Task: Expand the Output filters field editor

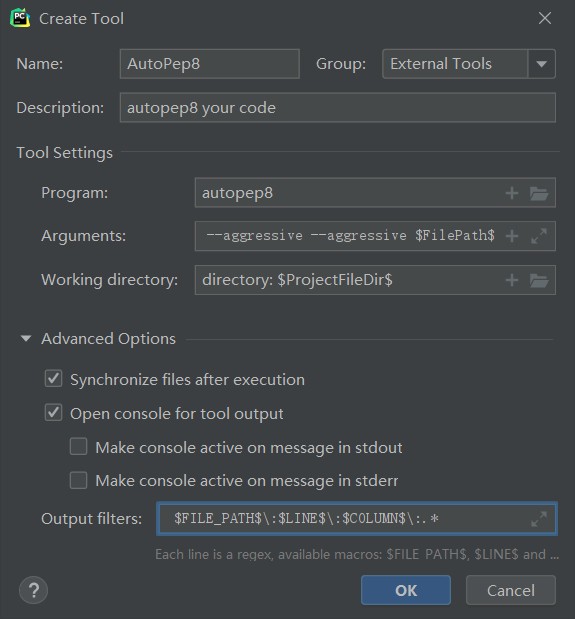Action: (539, 519)
